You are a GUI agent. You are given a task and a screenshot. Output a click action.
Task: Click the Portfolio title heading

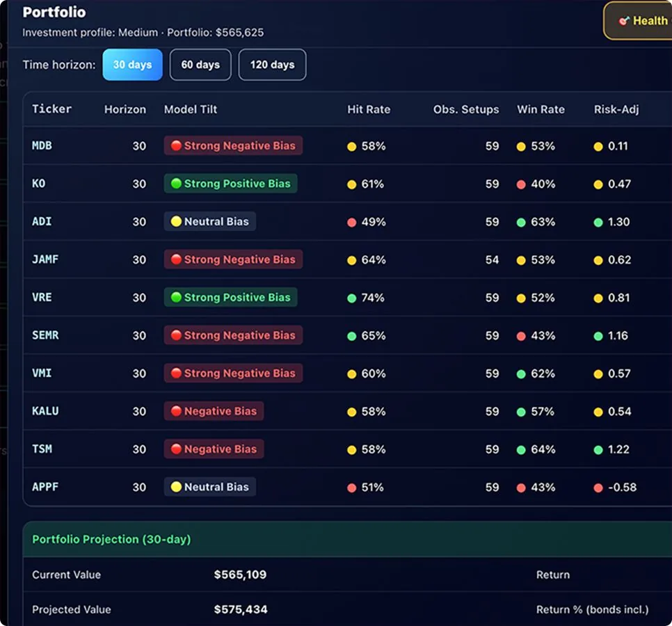point(54,13)
